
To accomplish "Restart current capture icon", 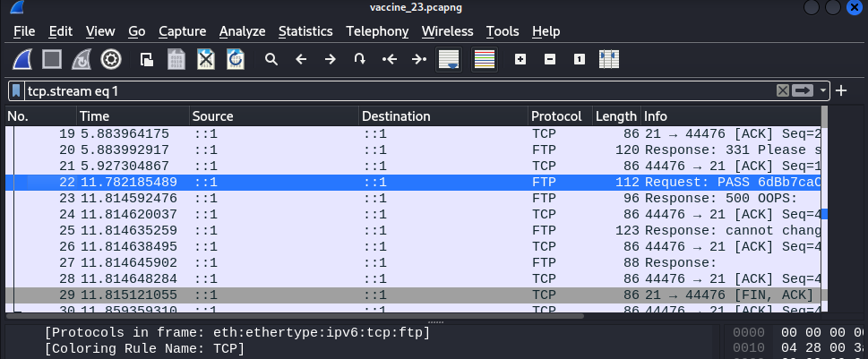I will coord(82,59).
